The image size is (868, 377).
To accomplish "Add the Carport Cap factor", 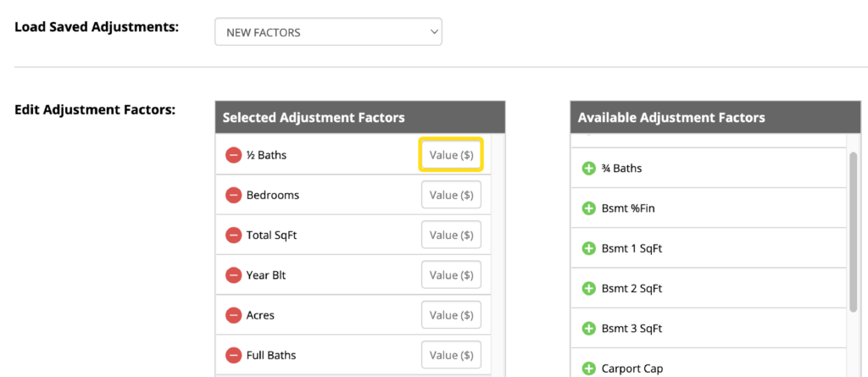I will point(588,369).
